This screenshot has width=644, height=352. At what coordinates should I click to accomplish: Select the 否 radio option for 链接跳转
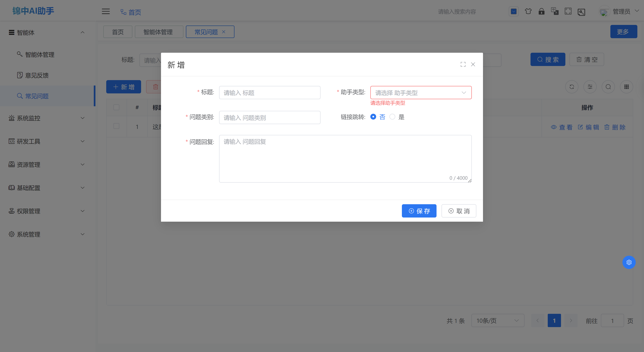pos(373,117)
